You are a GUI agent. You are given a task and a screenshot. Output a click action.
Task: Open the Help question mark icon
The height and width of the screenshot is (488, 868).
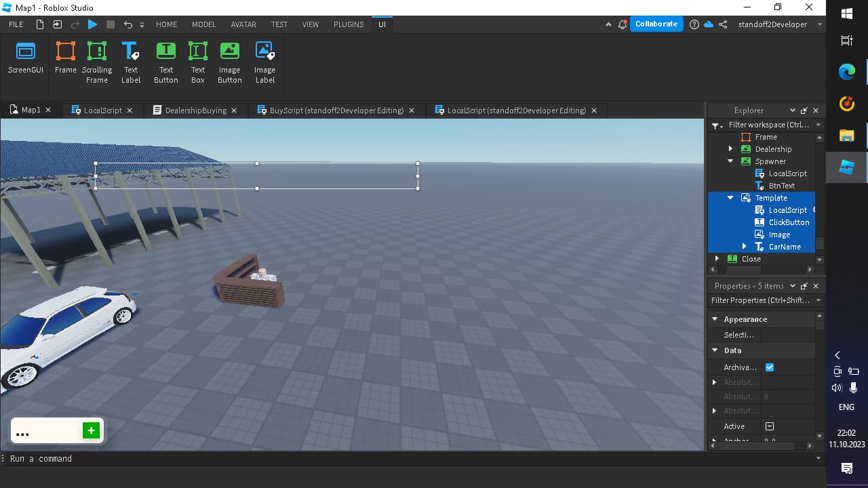pyautogui.click(x=694, y=24)
